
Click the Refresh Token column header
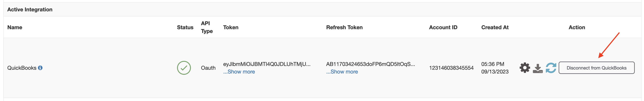[x=344, y=27]
